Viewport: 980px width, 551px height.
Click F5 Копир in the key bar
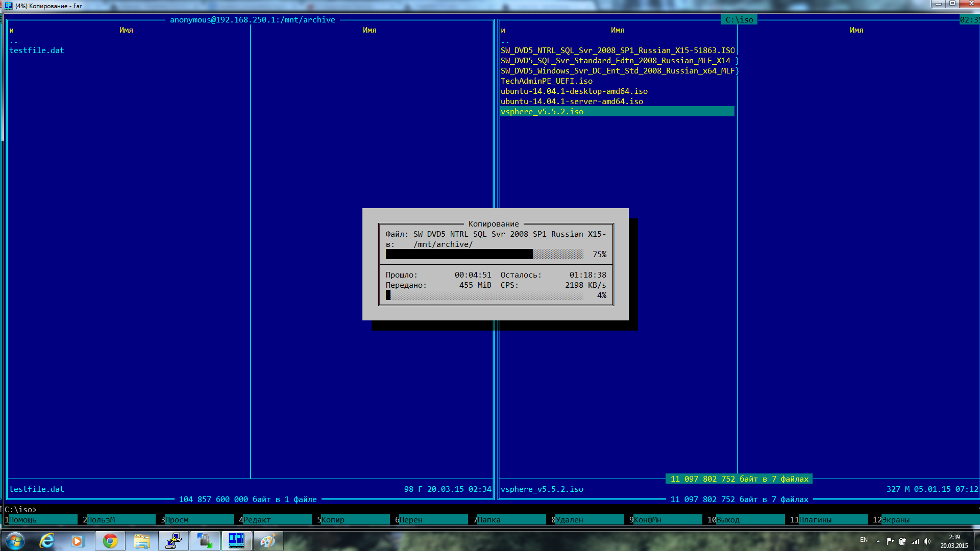tap(353, 519)
